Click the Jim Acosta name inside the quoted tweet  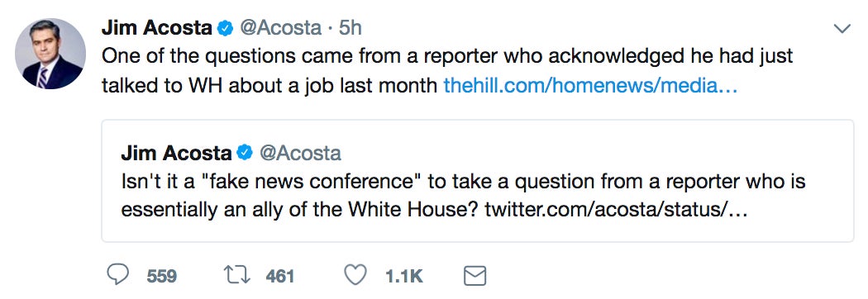pyautogui.click(x=176, y=153)
